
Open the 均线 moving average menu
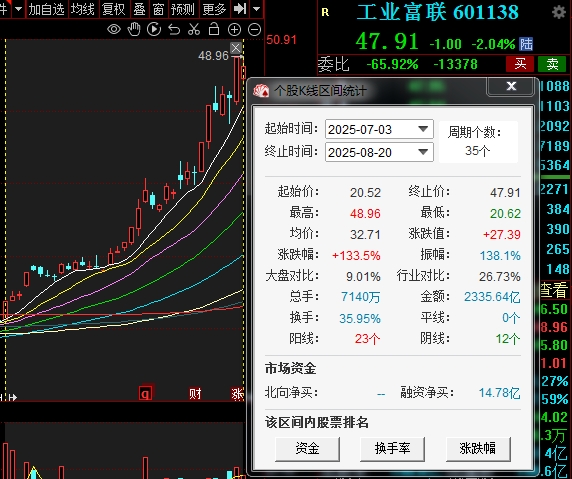coord(83,9)
